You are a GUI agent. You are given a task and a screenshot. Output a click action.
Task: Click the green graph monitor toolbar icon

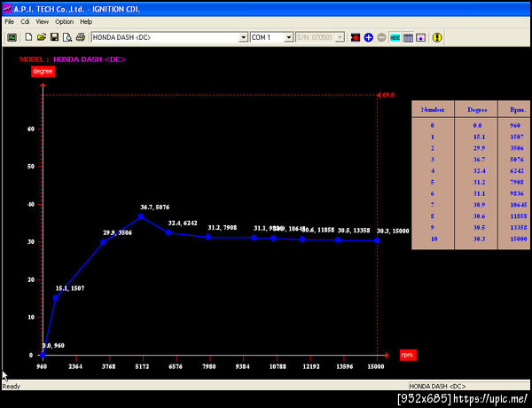point(12,37)
